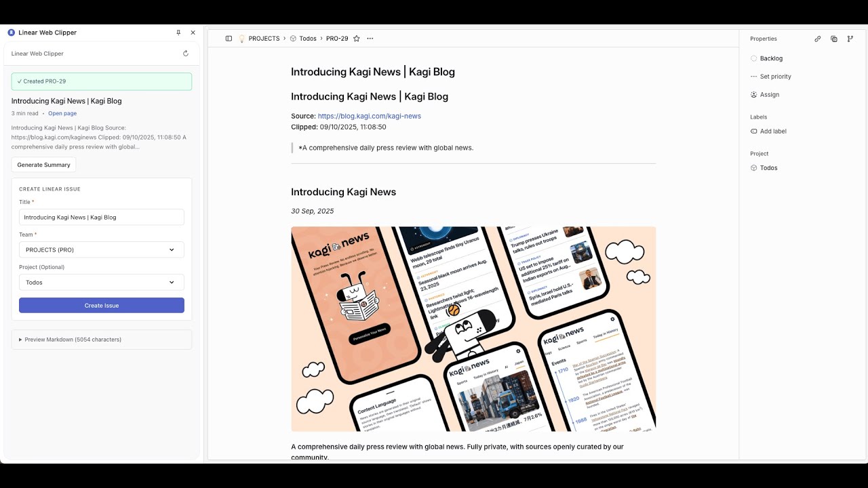Screen dimensions: 868x488
Task: Click the issue title Introducing Kagi News | Kagi Blog
Action: click(x=373, y=72)
